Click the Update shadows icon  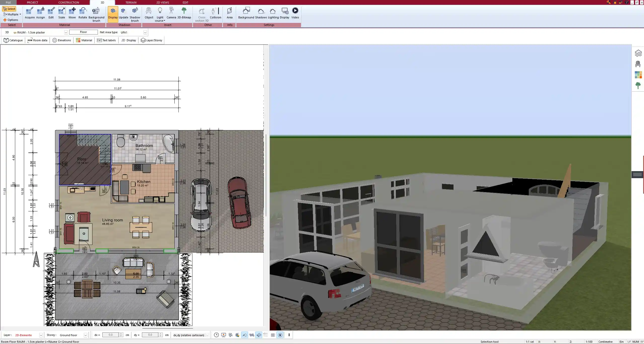tap(124, 13)
